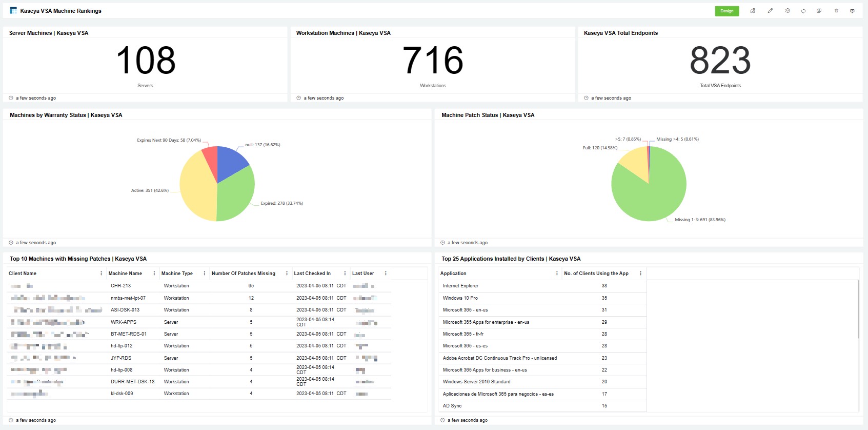Image resolution: width=868 pixels, height=430 pixels.
Task: Click Microsoft 365 - en-us row
Action: click(542, 310)
